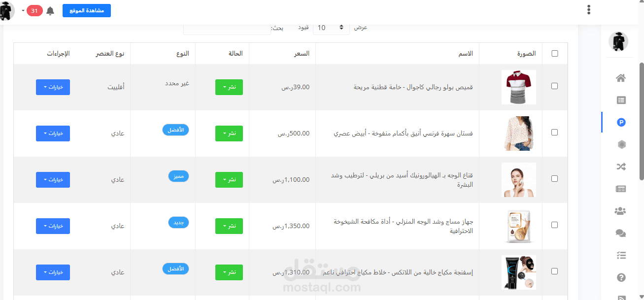644x300 pixels.
Task: Click the مشاهدة الموقع button
Action: click(x=87, y=11)
